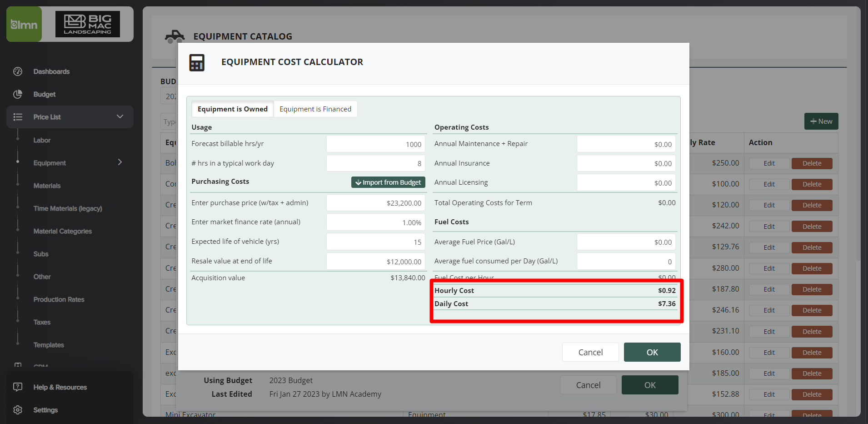This screenshot has width=868, height=424.
Task: Edit the purchase price field
Action: tap(376, 203)
